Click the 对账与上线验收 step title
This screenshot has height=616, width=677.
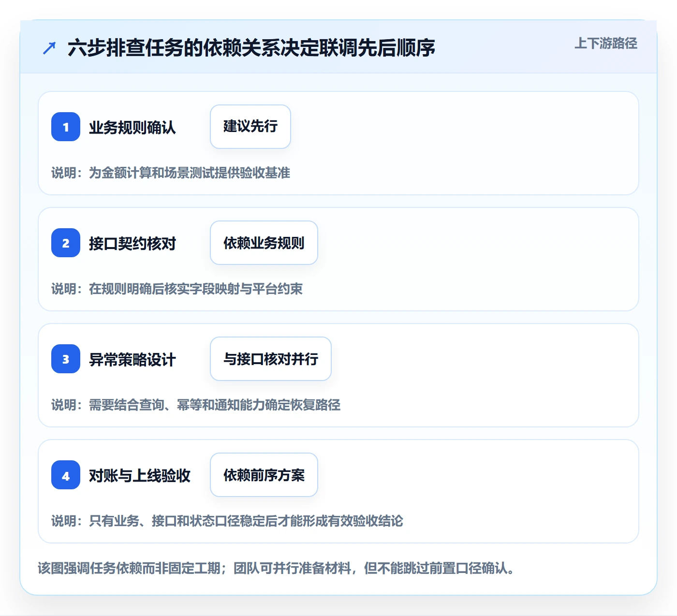[140, 475]
